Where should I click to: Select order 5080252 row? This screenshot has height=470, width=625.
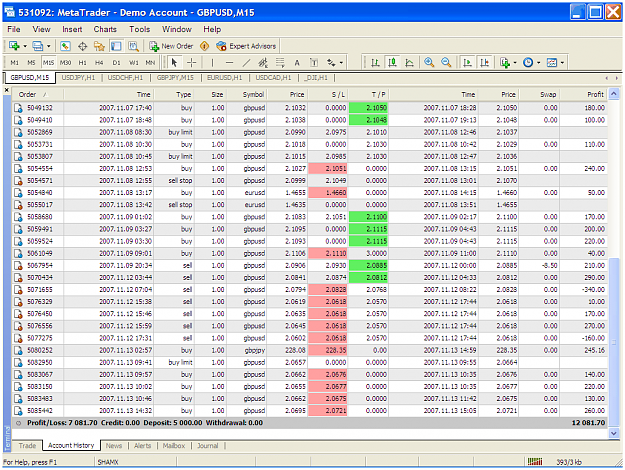click(309, 350)
